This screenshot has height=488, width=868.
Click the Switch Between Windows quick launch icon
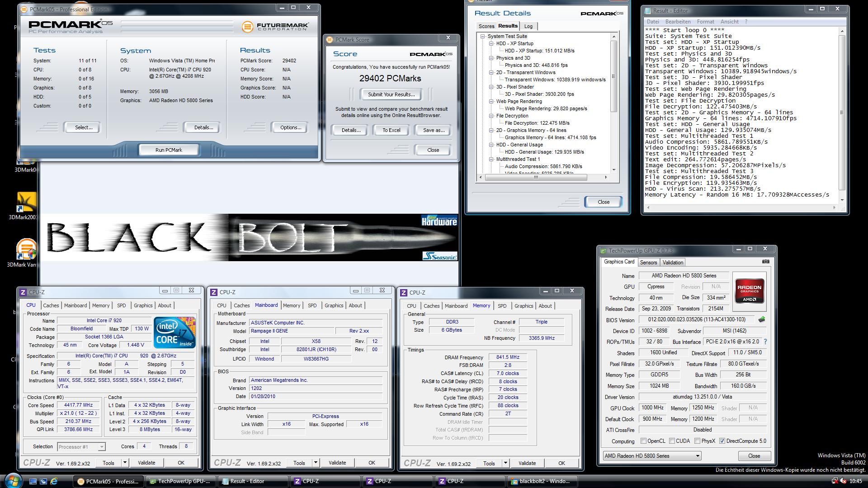click(x=43, y=481)
